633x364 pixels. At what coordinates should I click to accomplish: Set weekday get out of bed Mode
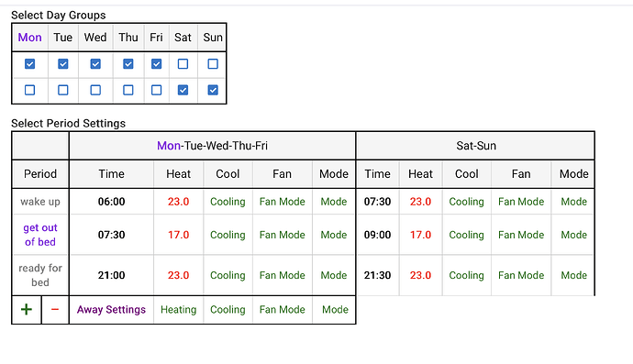tap(334, 235)
